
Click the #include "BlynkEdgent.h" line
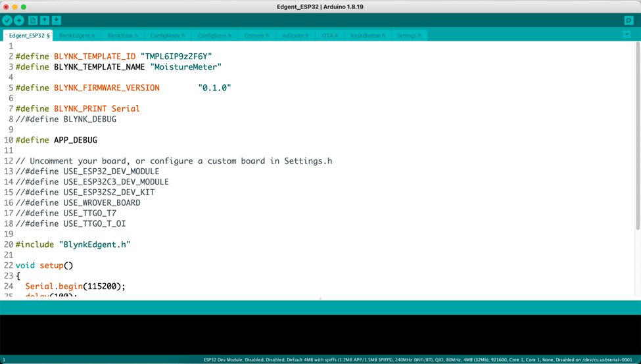(x=73, y=244)
